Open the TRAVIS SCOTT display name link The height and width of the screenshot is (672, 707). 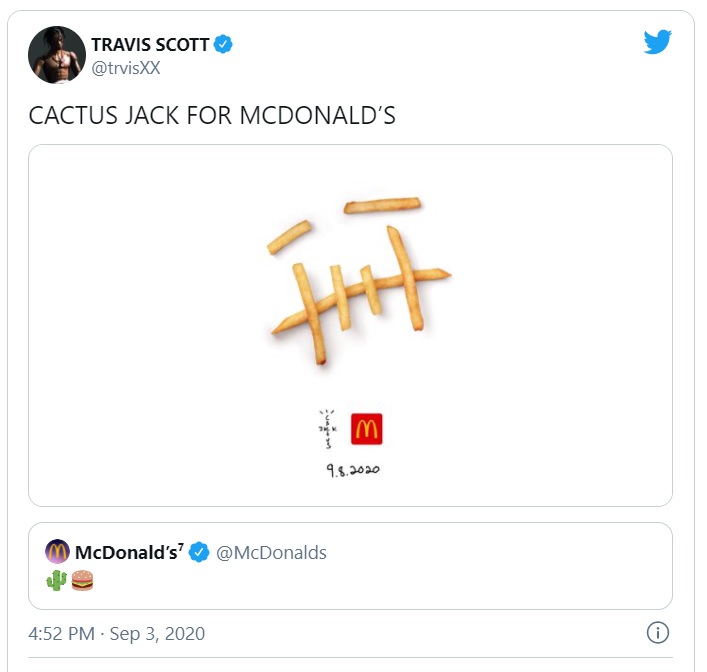[x=150, y=45]
